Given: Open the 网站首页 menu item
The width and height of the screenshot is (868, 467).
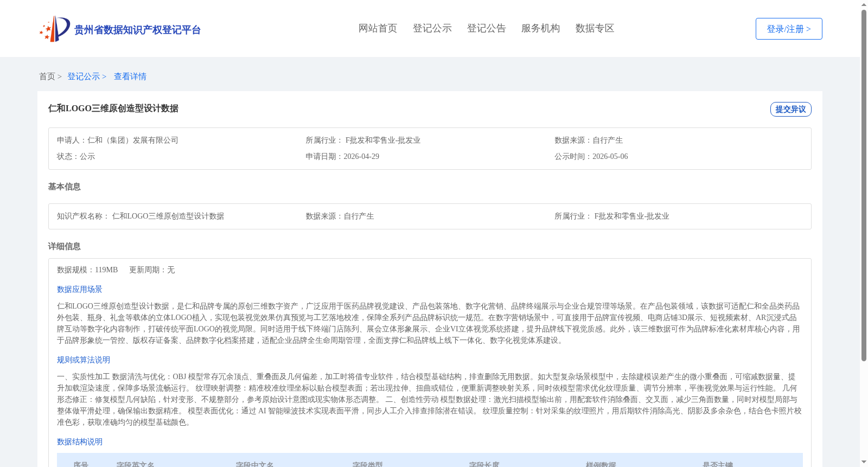Looking at the screenshot, I should point(378,28).
